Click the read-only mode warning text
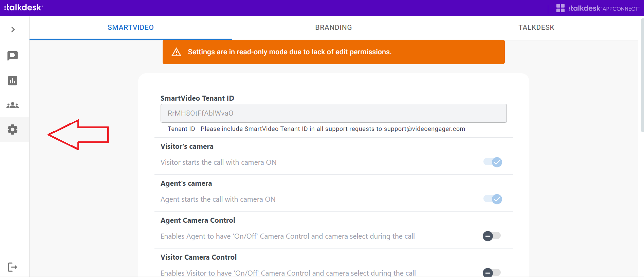The image size is (644, 279). tap(290, 52)
